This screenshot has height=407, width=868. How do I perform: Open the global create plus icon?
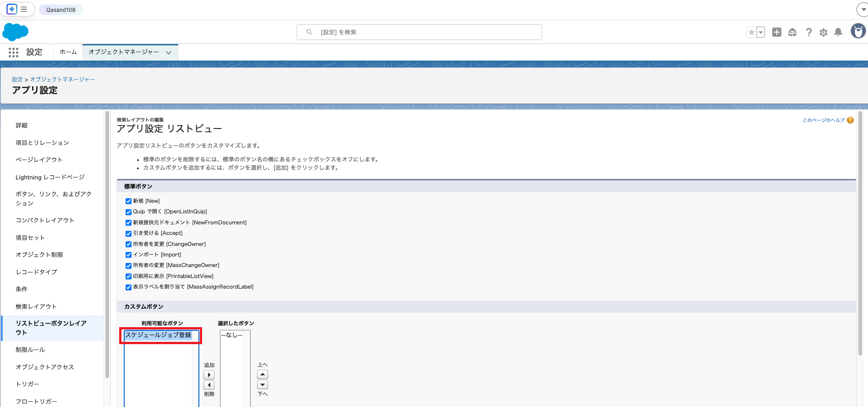(776, 32)
